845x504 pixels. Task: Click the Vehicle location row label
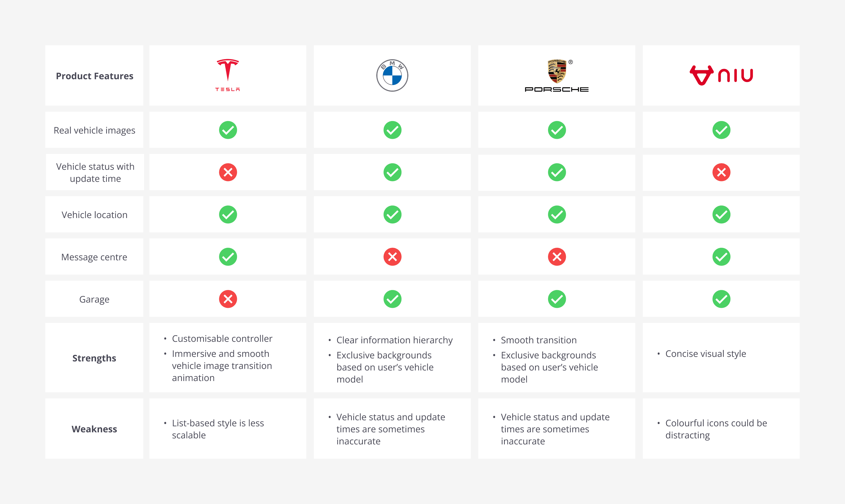pyautogui.click(x=94, y=215)
